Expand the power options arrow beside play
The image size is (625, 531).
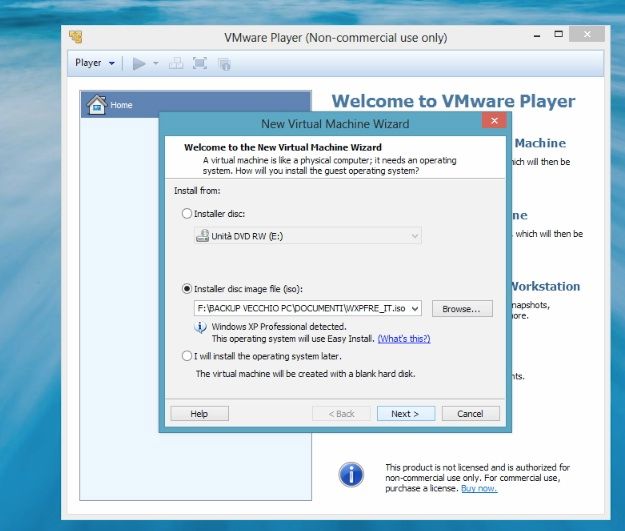(x=156, y=63)
